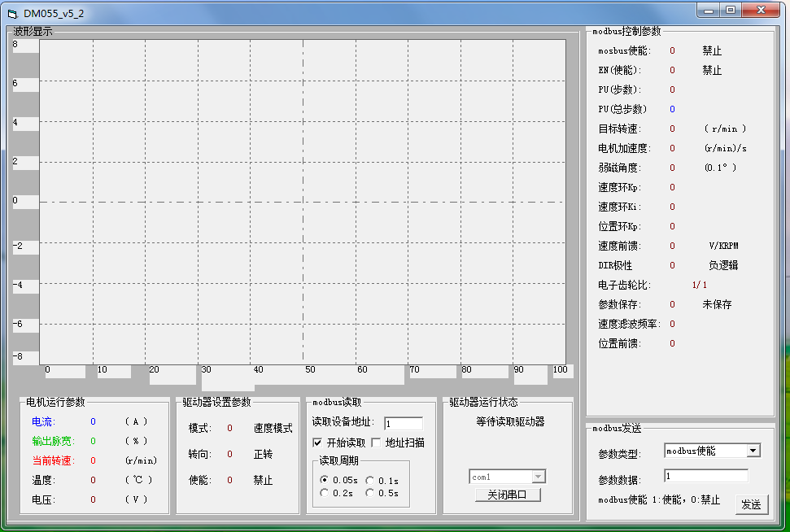This screenshot has width=790, height=532.
Task: Click the EN(使能): label
Action: tap(620, 71)
